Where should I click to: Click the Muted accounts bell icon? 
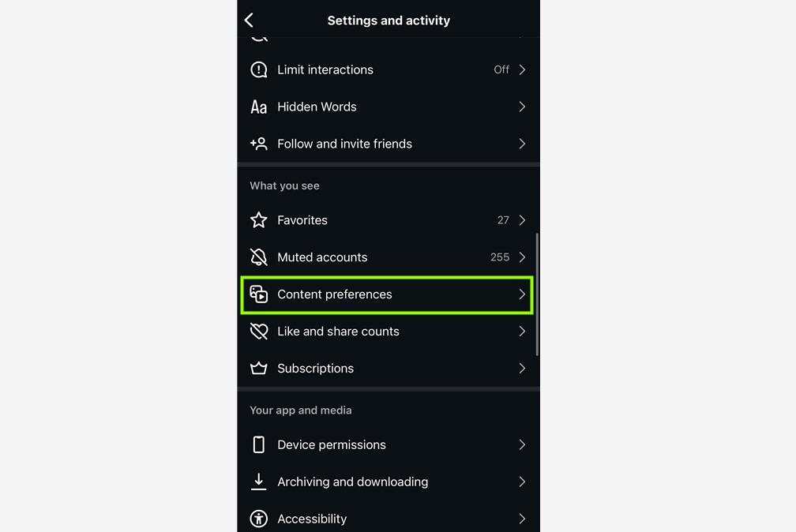(259, 257)
